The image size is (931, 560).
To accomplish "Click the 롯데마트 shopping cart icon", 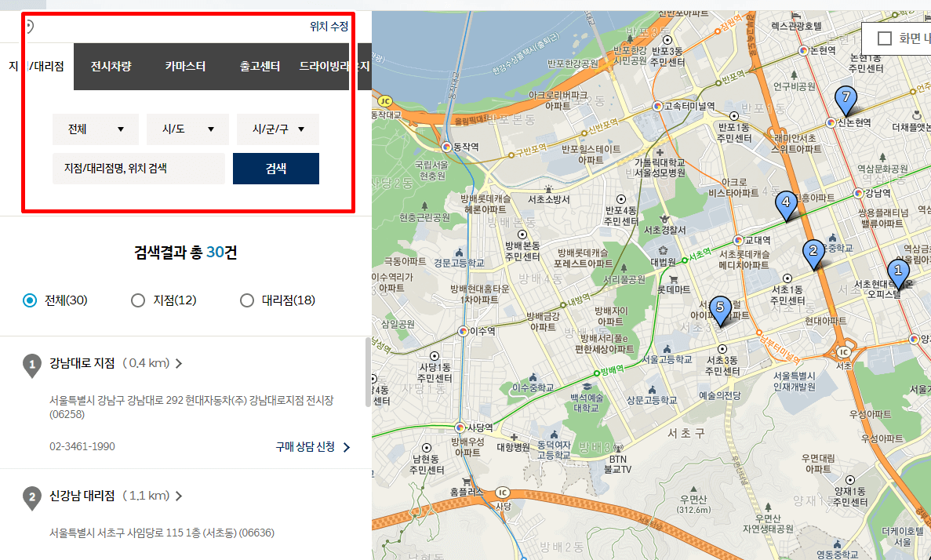I will (x=673, y=278).
